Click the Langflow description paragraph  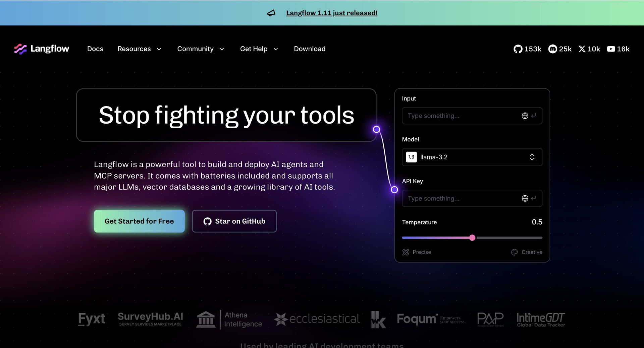pos(214,176)
